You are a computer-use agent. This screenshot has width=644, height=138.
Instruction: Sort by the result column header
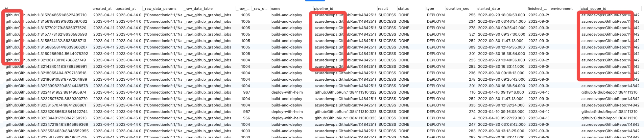[383, 8]
